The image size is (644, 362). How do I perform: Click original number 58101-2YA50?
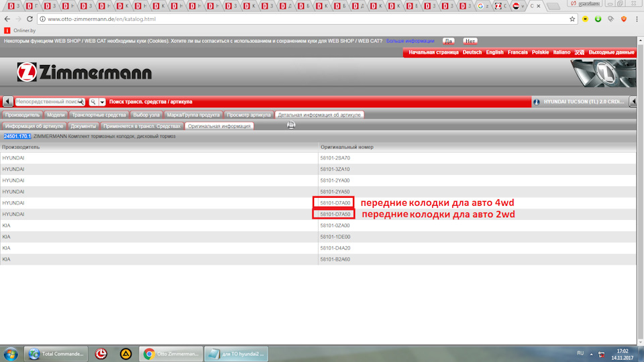pyautogui.click(x=335, y=192)
